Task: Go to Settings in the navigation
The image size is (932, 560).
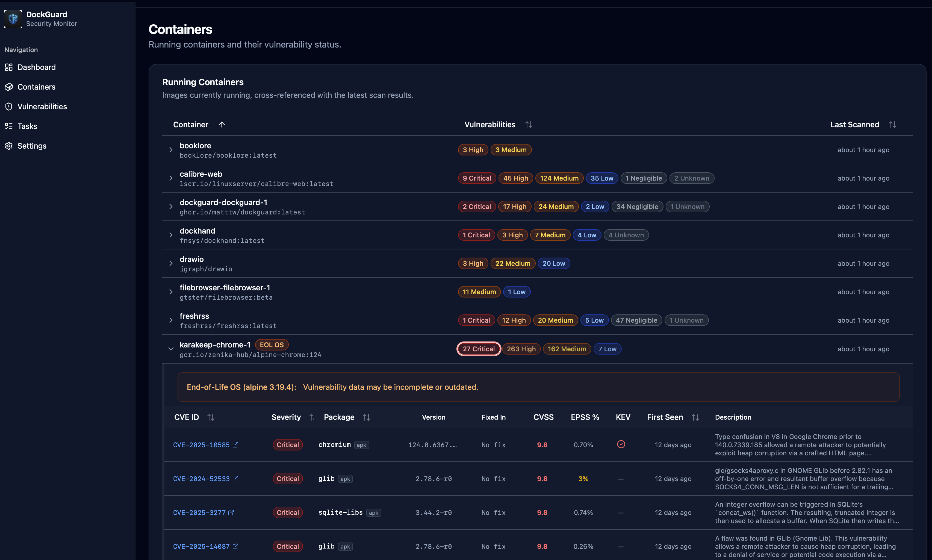Action: pyautogui.click(x=32, y=146)
